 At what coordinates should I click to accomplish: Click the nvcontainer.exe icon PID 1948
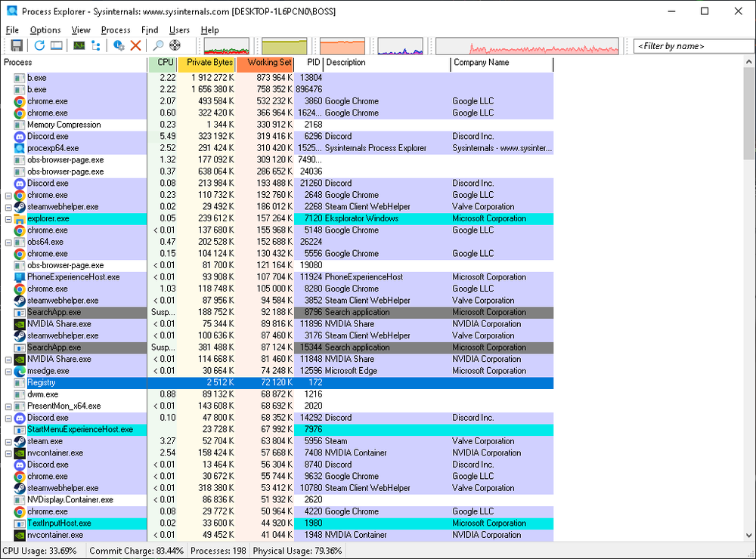point(20,535)
